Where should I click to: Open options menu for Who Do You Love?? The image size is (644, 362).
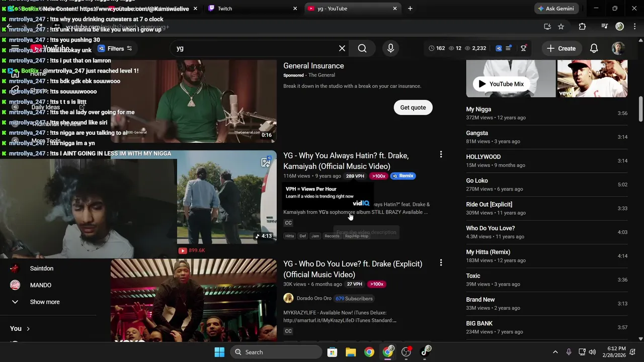coord(441,263)
